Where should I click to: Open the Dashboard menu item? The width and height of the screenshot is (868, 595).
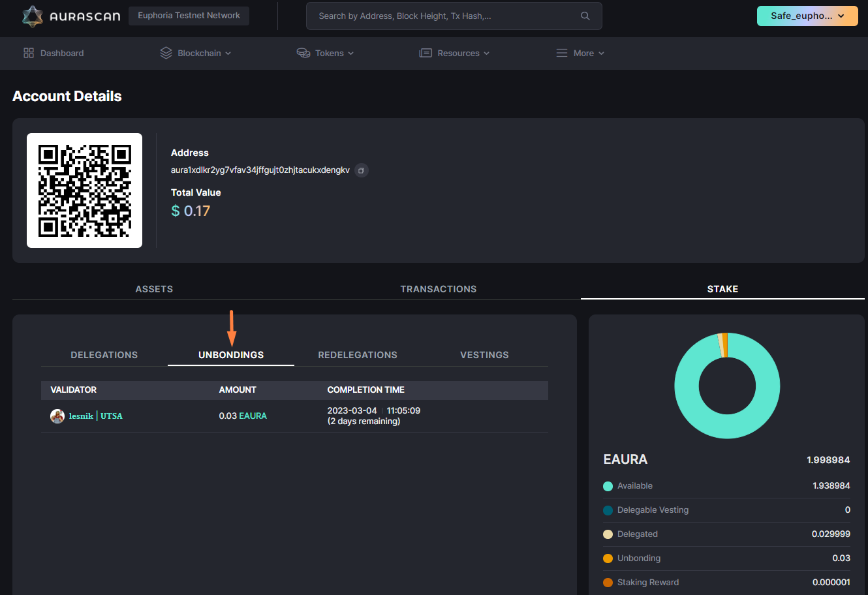pyautogui.click(x=54, y=53)
